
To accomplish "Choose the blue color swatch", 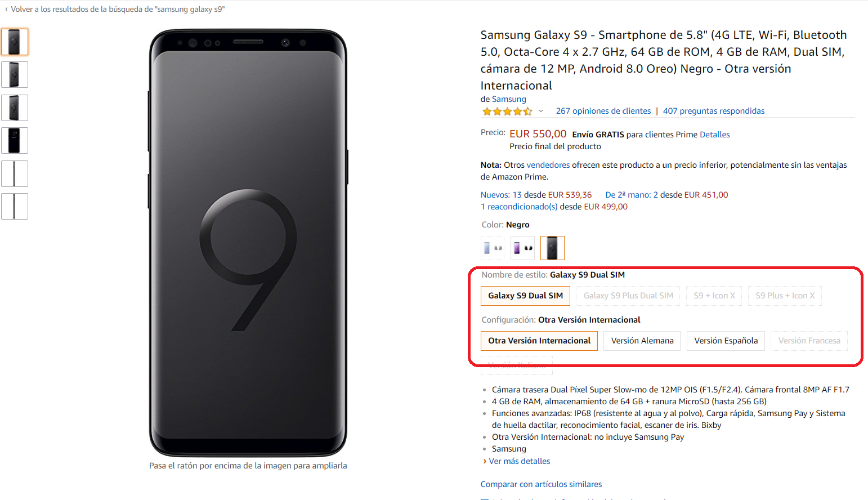I will coord(493,248).
